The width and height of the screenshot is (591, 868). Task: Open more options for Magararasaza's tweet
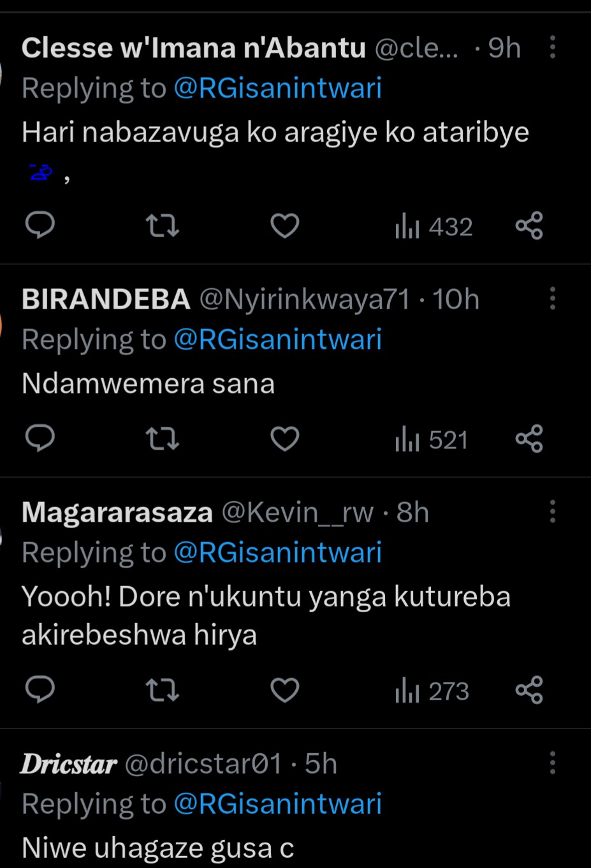[x=552, y=511]
